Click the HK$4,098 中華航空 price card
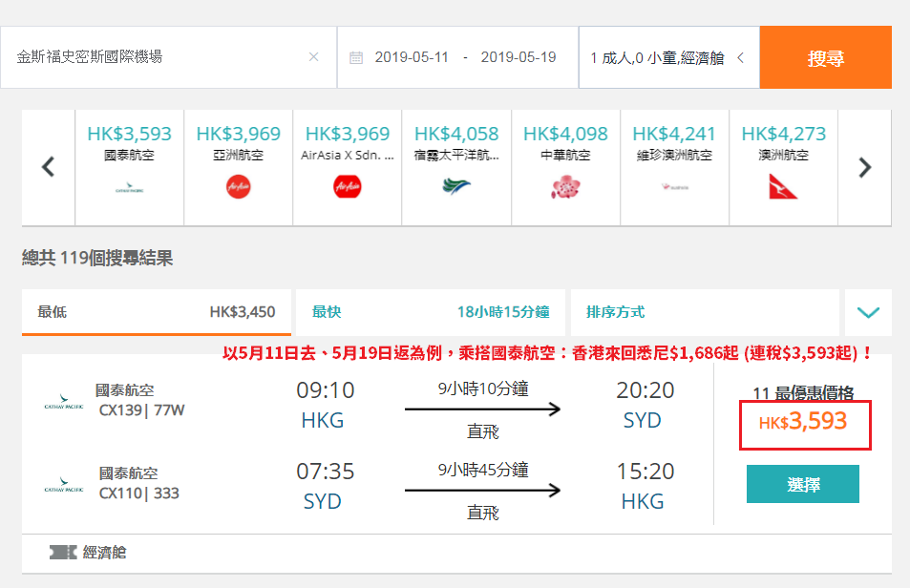 point(565,167)
